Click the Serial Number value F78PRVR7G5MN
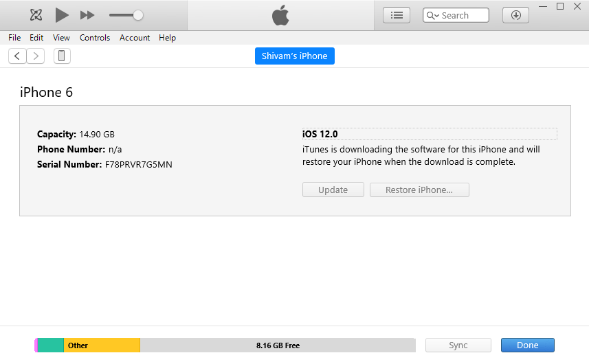589x364 pixels. coord(139,165)
